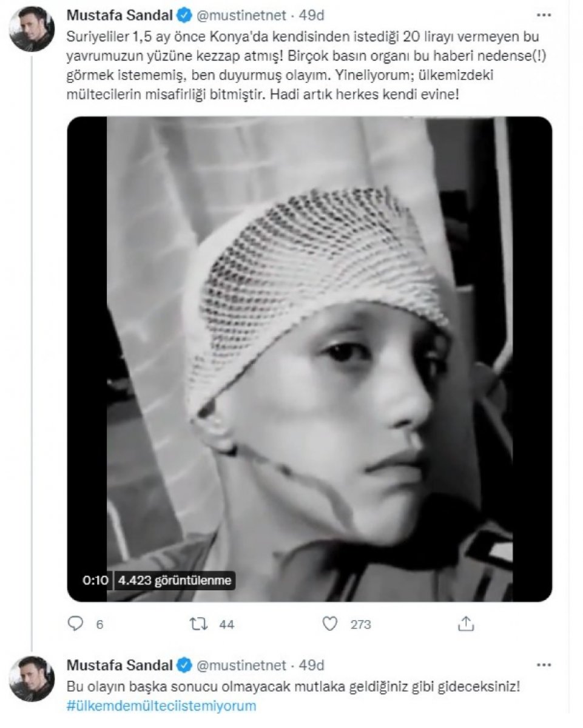Play the video in the first tweet
Image resolution: width=583 pixels, height=728 pixels.
[x=309, y=359]
